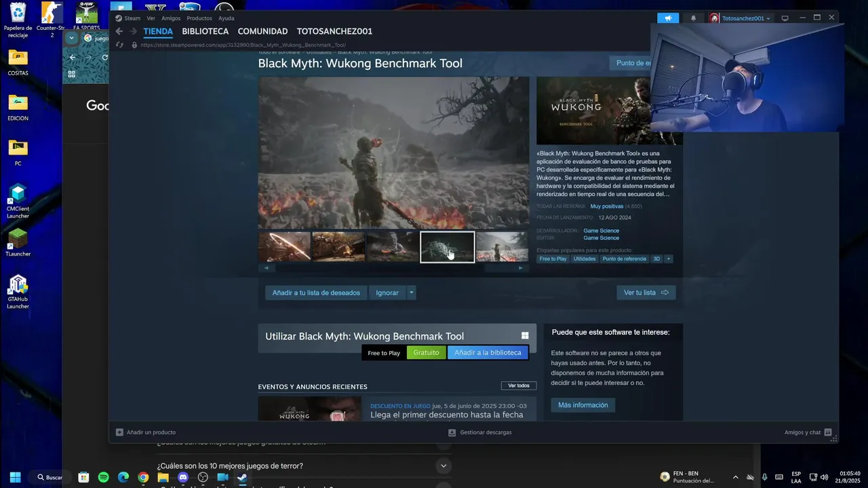Open Steam notifications bell
This screenshot has height=488, width=868.
pyautogui.click(x=693, y=18)
